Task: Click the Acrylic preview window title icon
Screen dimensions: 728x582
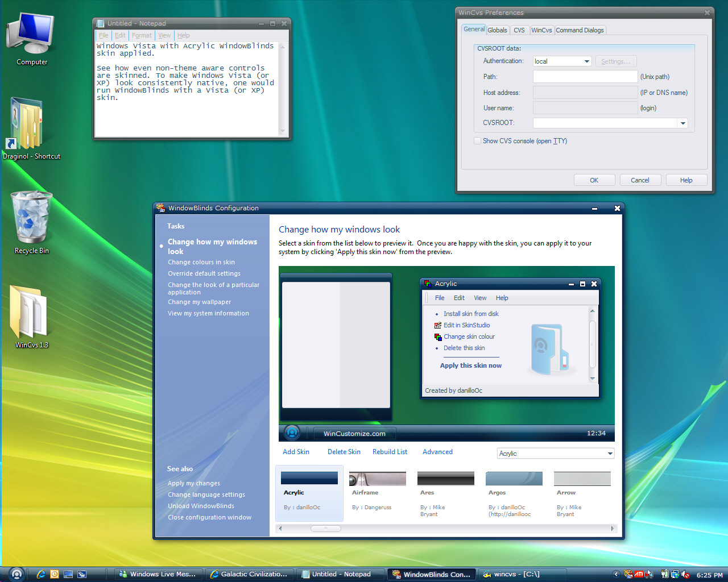Action: tap(428, 284)
